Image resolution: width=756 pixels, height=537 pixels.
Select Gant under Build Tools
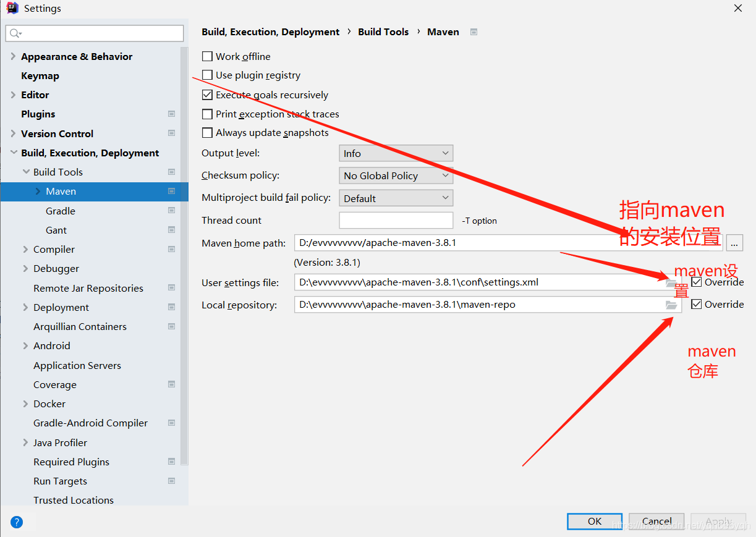[56, 230]
